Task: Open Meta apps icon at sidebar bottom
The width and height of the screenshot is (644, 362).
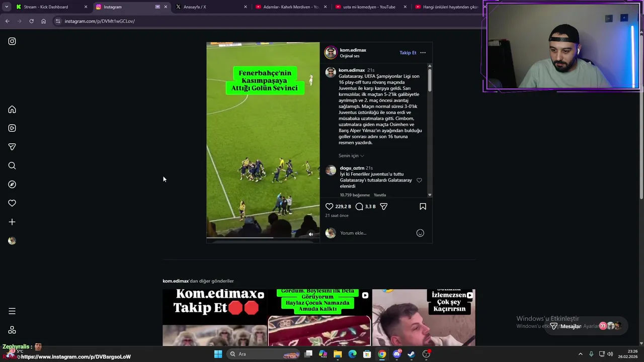Action: [x=12, y=330]
